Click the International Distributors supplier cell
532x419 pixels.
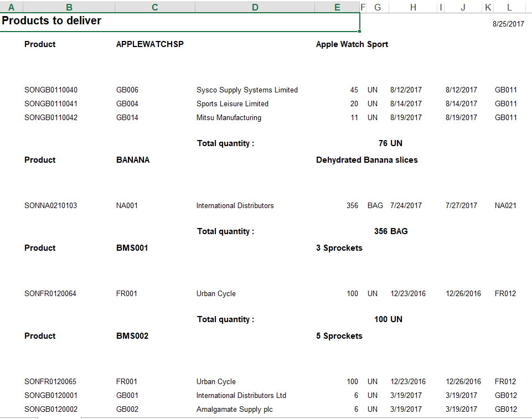coord(235,205)
